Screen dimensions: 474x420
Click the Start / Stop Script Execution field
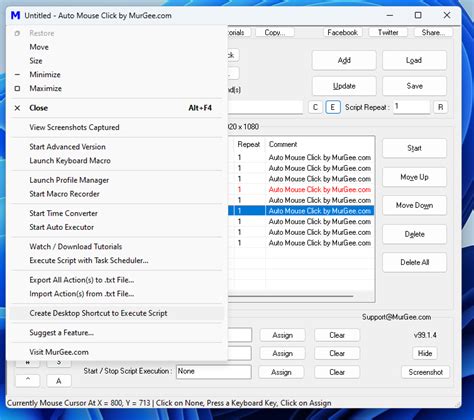click(x=214, y=372)
